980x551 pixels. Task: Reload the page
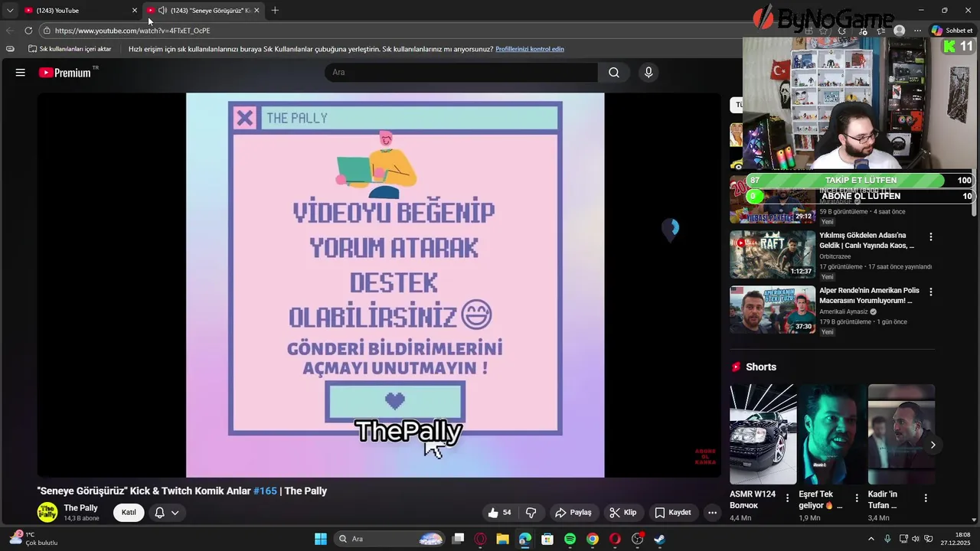coord(28,31)
